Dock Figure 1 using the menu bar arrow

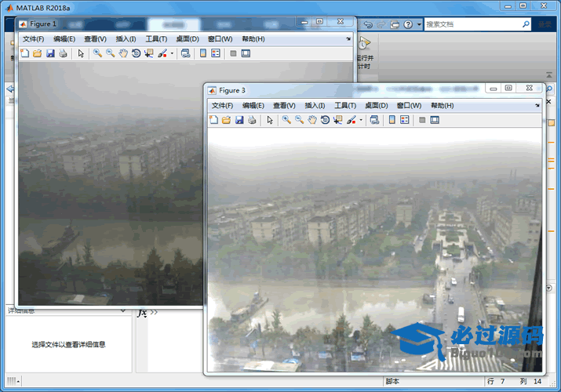pyautogui.click(x=348, y=38)
